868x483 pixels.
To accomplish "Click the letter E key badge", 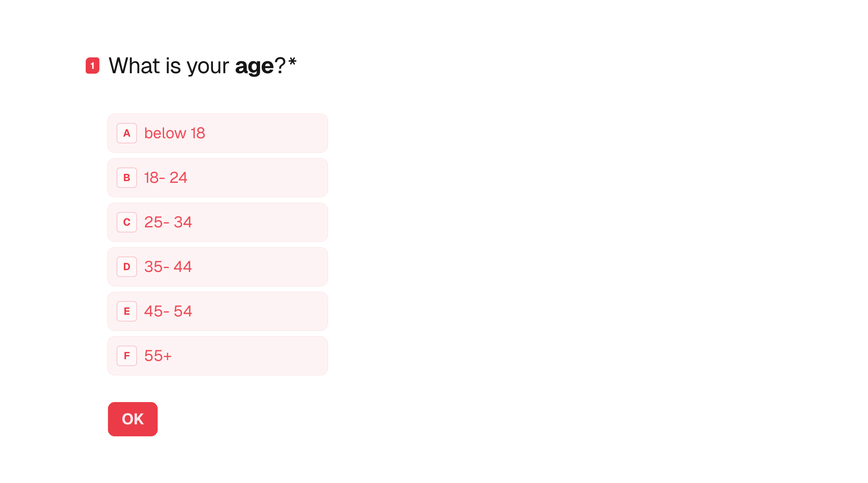I will 127,311.
